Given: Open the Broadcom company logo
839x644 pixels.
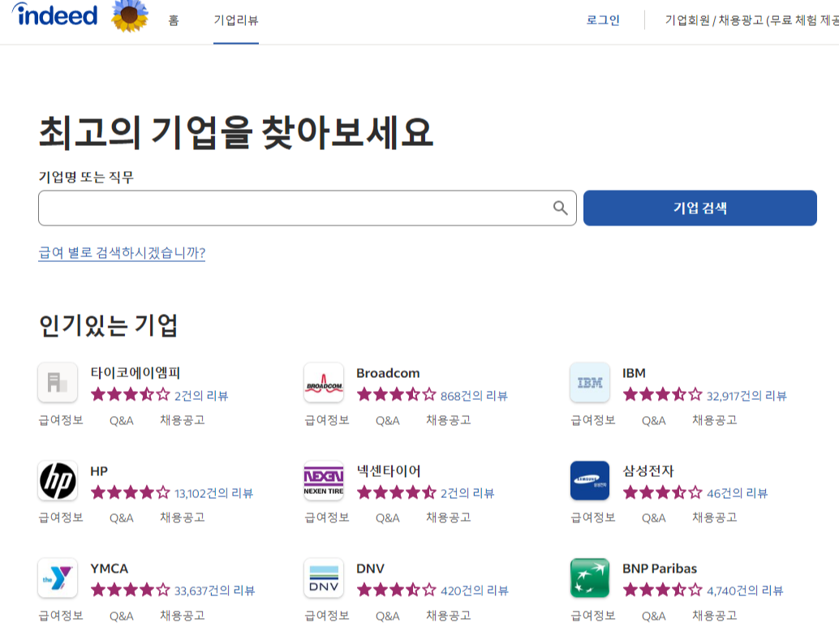Looking at the screenshot, I should pyautogui.click(x=324, y=383).
